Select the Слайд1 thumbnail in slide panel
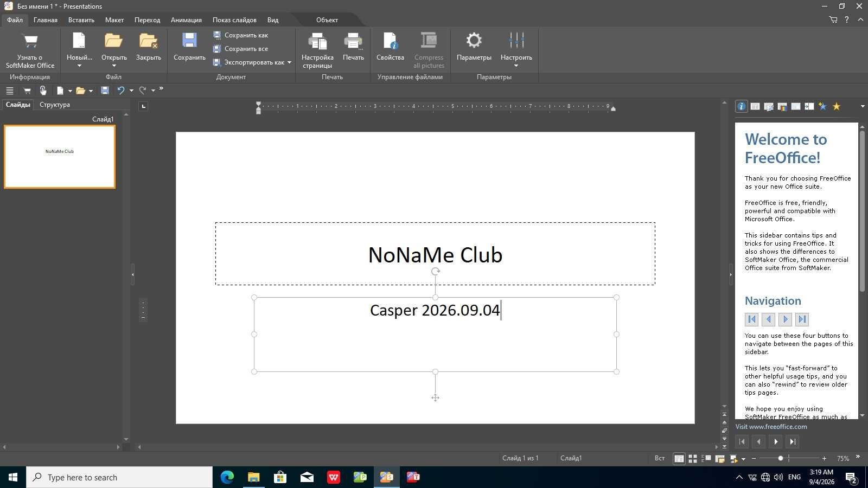This screenshot has width=868, height=488. click(60, 157)
